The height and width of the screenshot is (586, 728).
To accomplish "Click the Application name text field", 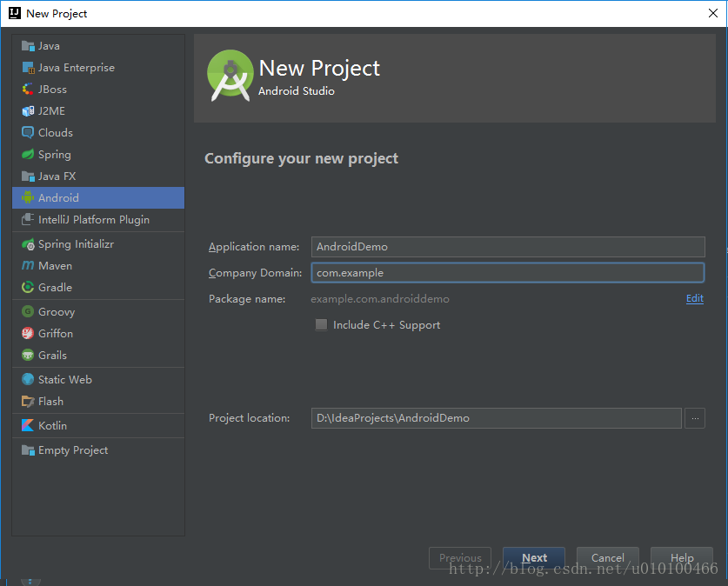I will (x=507, y=247).
